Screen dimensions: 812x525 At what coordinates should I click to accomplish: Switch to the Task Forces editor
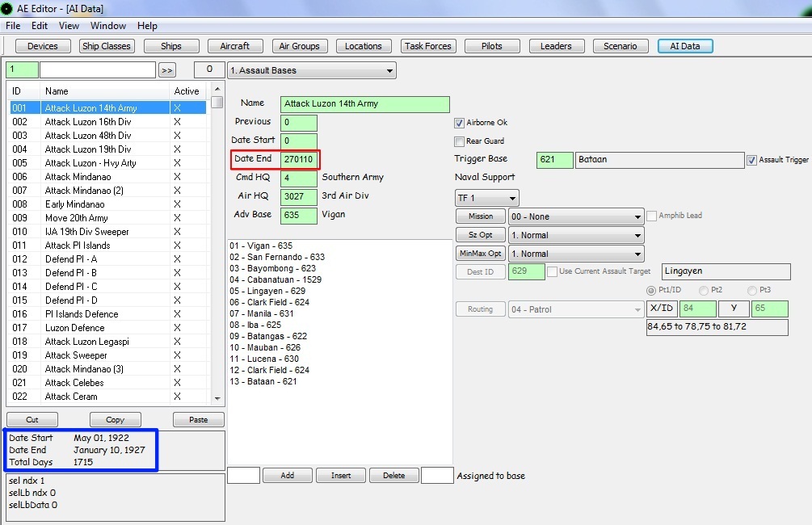pyautogui.click(x=427, y=46)
